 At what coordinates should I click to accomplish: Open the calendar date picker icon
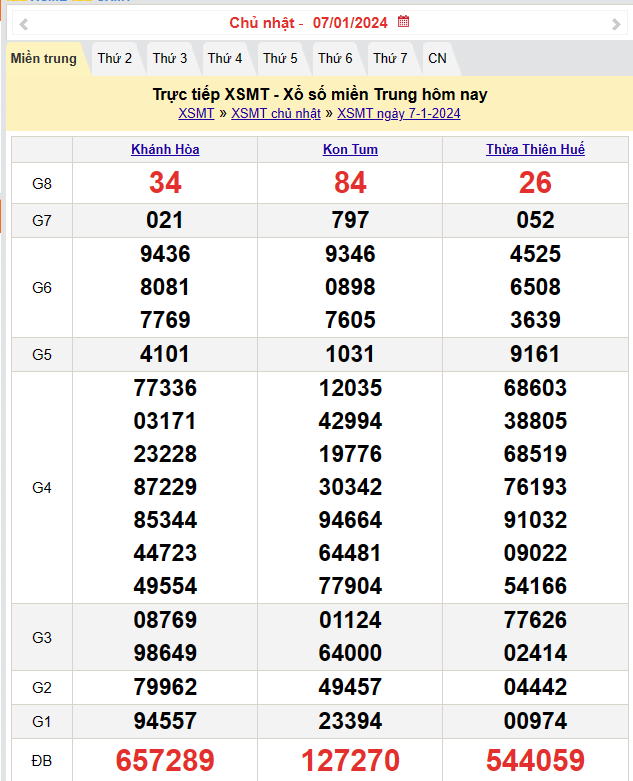(403, 21)
